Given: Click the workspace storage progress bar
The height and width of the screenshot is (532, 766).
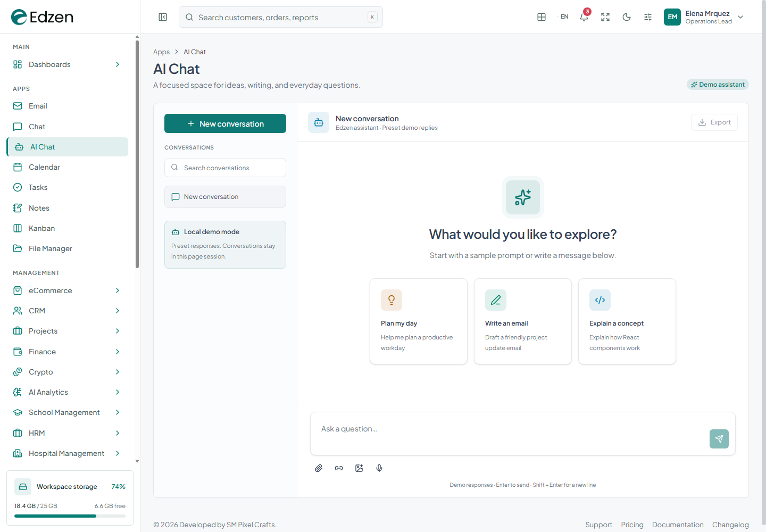Looking at the screenshot, I should click(70, 516).
